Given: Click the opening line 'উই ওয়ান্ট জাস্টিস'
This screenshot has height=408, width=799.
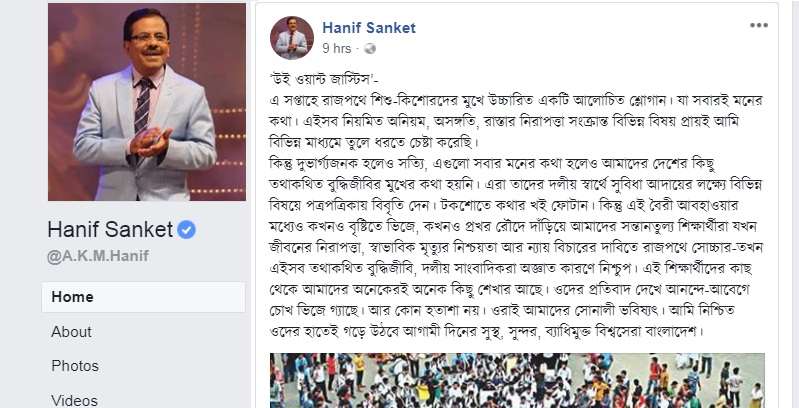Looking at the screenshot, I should click(x=323, y=79).
